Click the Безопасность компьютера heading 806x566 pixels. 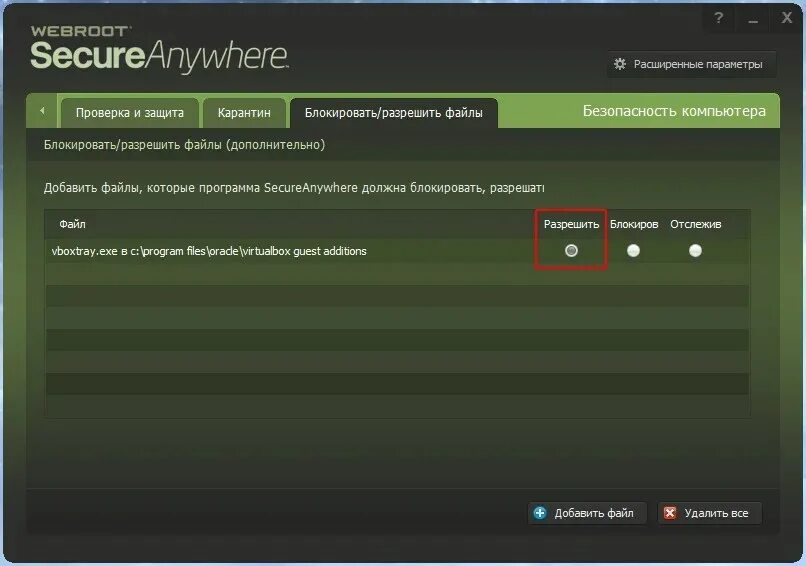tap(674, 111)
